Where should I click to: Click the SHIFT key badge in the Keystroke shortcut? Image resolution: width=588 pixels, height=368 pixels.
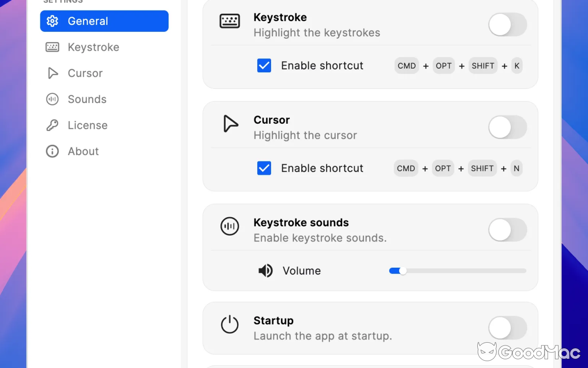483,65
